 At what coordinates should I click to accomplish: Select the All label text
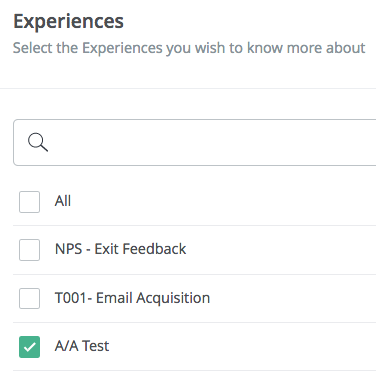tap(63, 201)
